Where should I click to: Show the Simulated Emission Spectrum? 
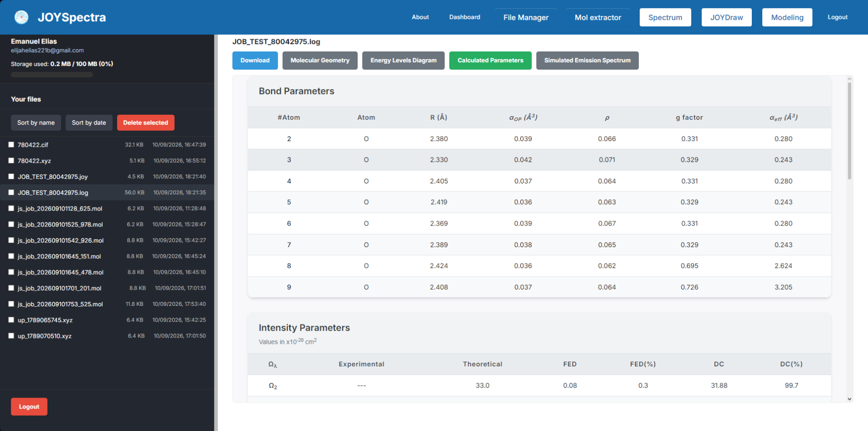(x=587, y=61)
